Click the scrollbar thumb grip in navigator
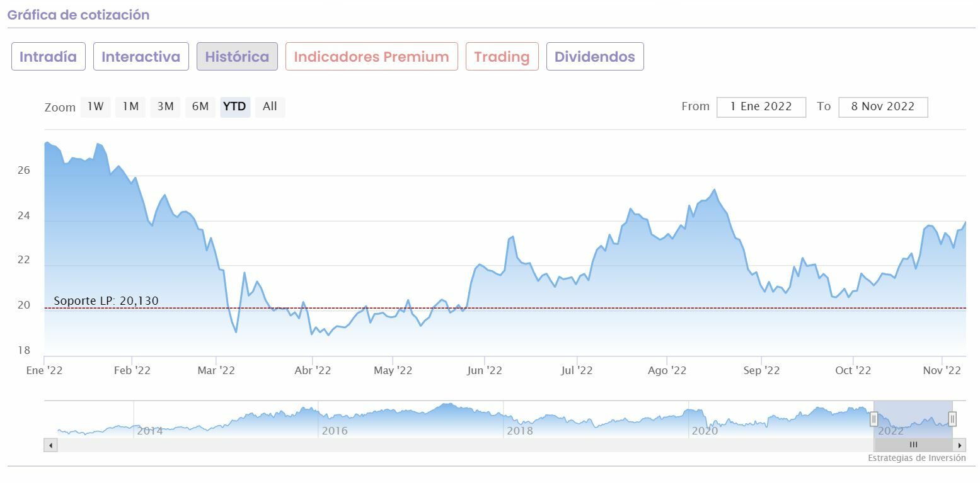 pyautogui.click(x=913, y=445)
